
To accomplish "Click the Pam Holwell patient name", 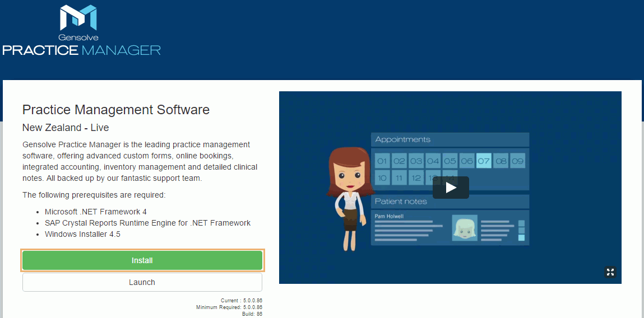I will pyautogui.click(x=389, y=216).
